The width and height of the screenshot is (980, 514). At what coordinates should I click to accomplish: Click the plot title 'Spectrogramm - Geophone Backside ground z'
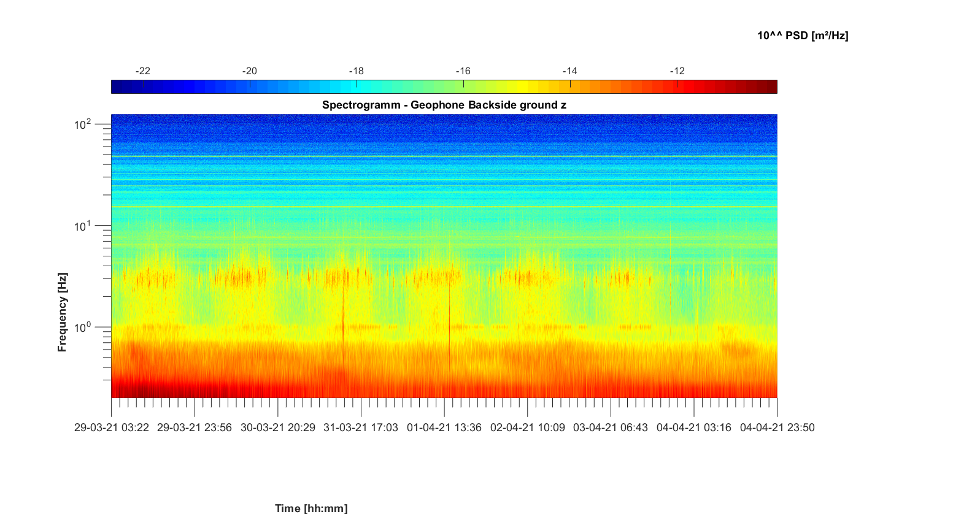(x=444, y=105)
